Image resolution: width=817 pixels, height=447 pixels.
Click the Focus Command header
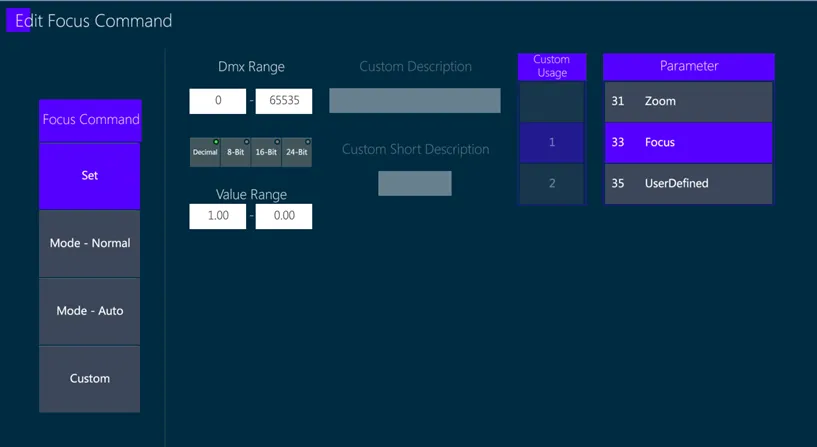[91, 120]
